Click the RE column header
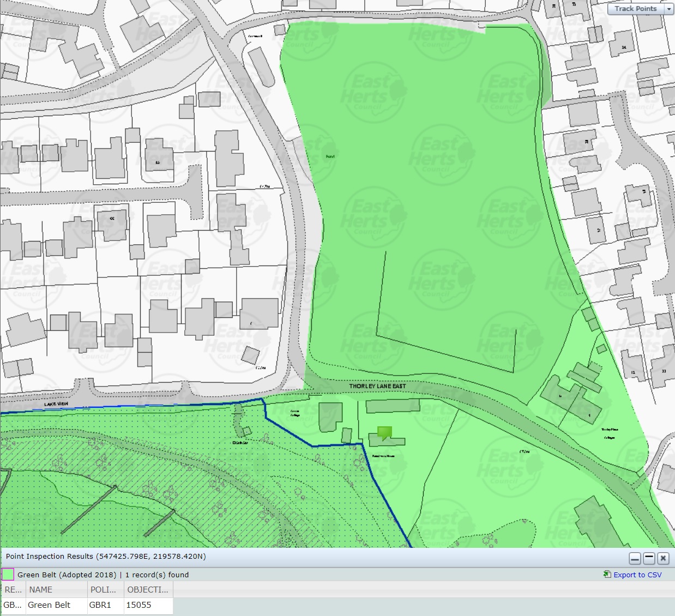675x616 pixels. [13, 589]
